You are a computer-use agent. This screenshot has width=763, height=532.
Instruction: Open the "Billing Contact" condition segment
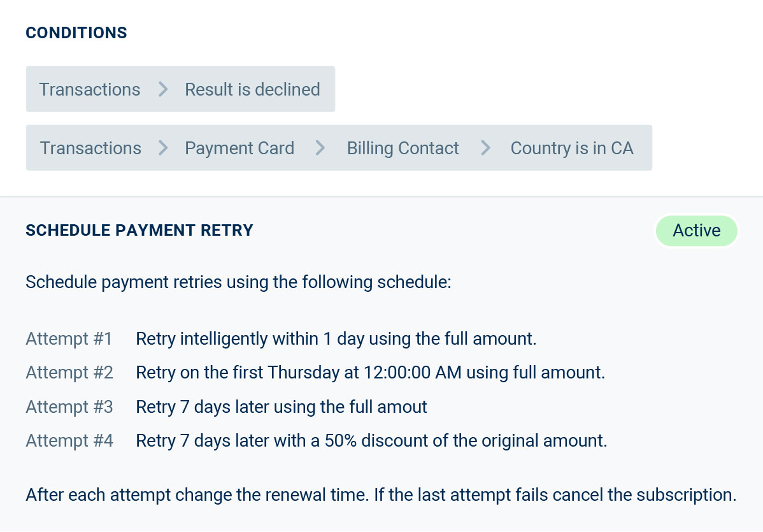pos(403,148)
